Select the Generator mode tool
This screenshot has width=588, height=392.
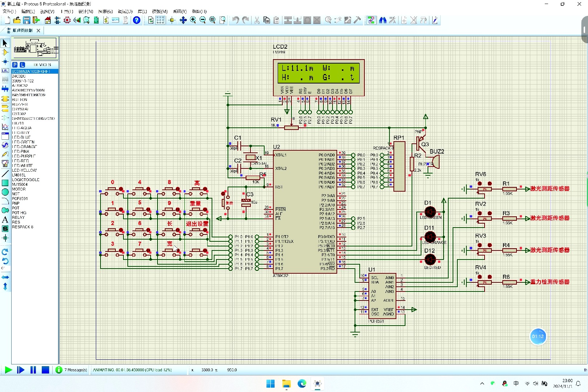(x=5, y=145)
